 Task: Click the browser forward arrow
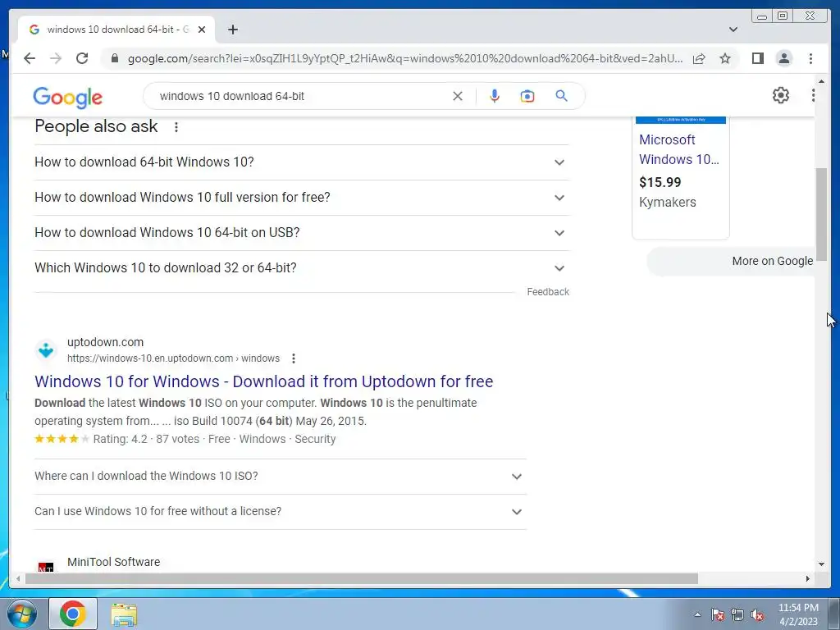56,58
